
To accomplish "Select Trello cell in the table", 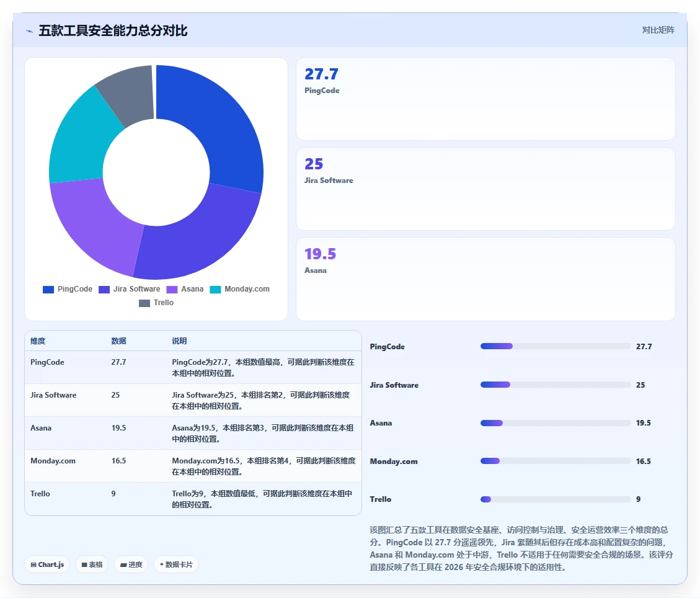I will click(x=40, y=494).
